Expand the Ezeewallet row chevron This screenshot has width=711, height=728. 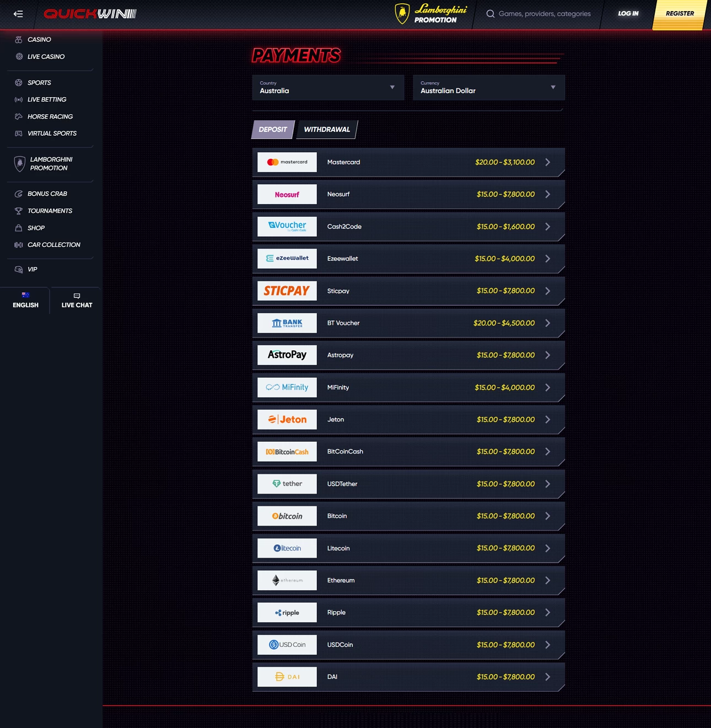548,259
